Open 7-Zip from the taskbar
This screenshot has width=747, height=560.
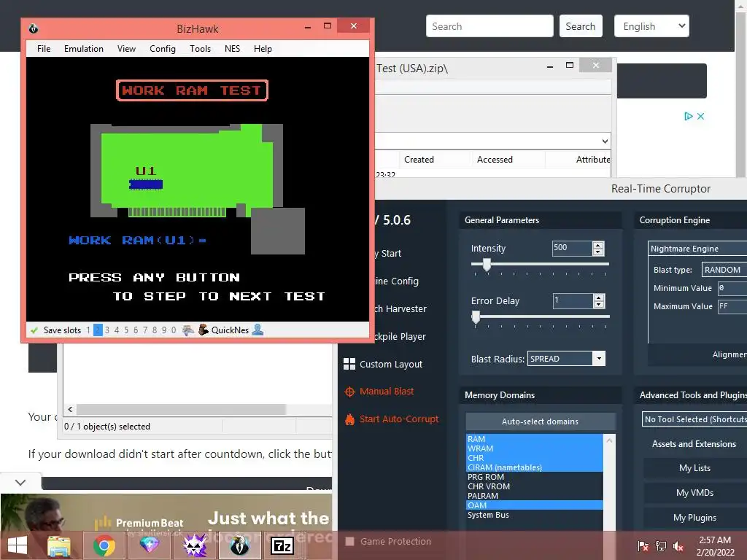[282, 545]
